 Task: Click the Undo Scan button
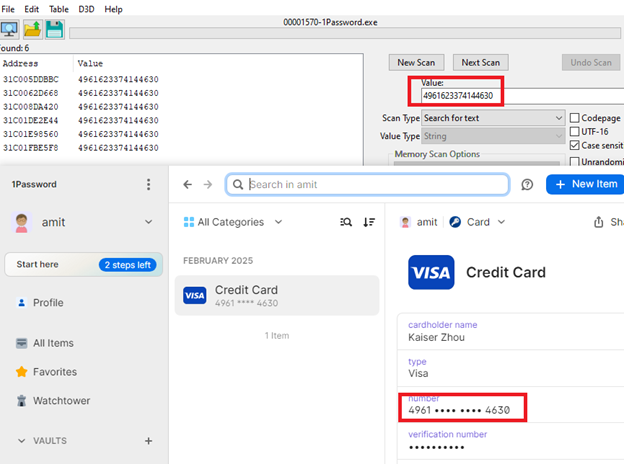point(591,62)
